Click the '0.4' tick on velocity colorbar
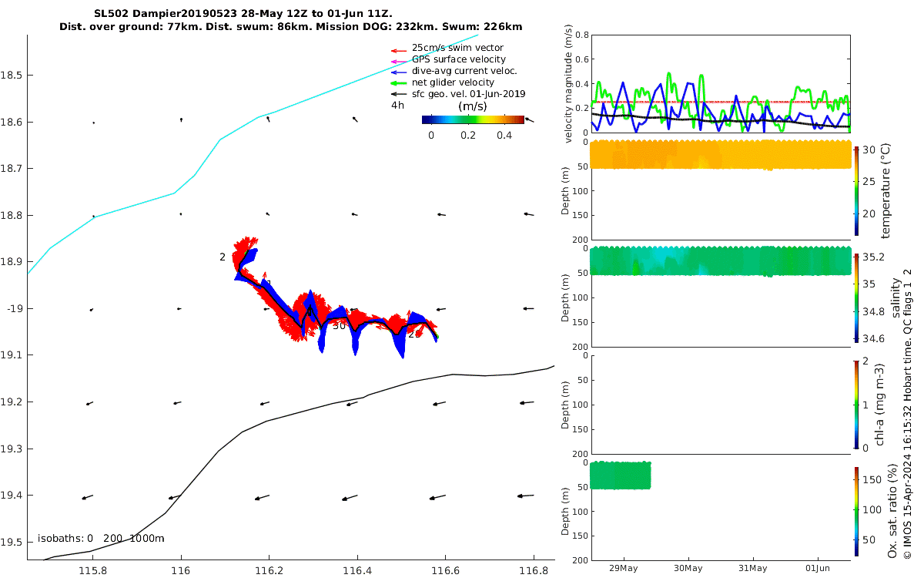 click(x=504, y=135)
